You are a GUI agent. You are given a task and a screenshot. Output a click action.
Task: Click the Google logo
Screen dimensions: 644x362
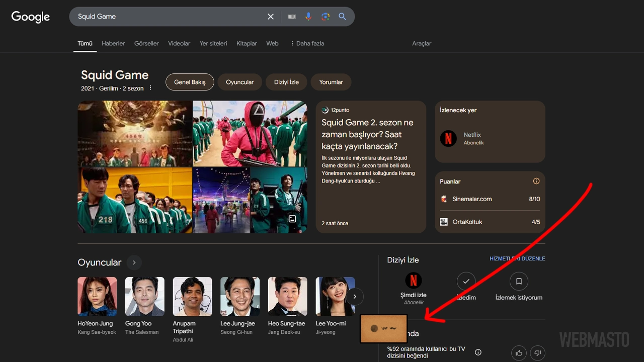[x=31, y=17]
